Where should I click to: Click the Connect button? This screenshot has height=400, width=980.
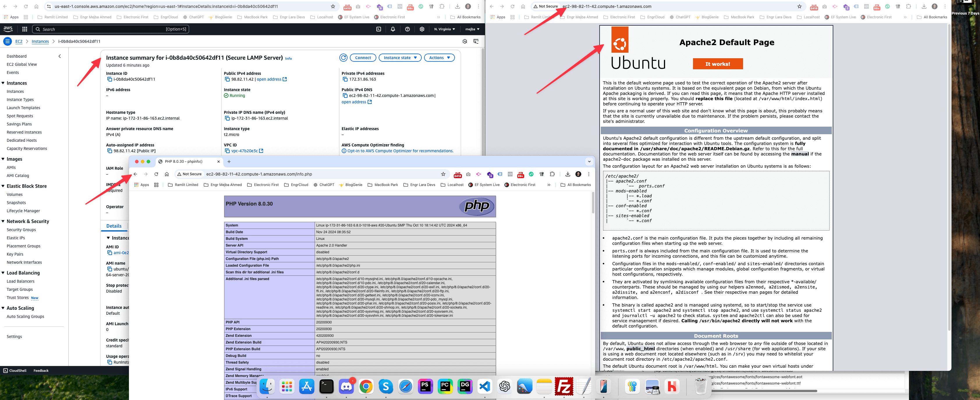(x=363, y=58)
